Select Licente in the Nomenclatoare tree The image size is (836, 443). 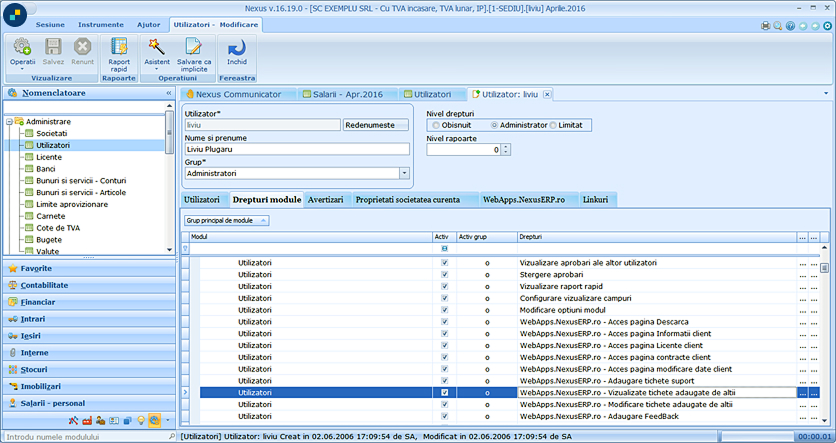click(49, 157)
